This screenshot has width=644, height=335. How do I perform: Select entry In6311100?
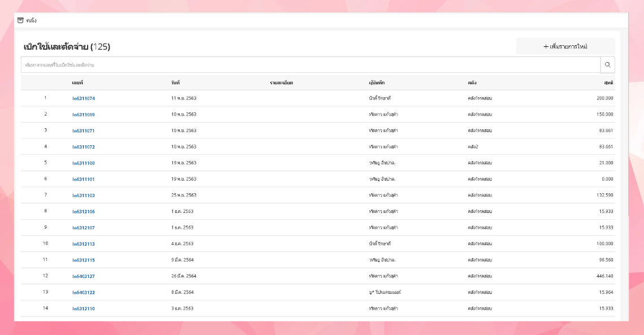[x=84, y=163]
